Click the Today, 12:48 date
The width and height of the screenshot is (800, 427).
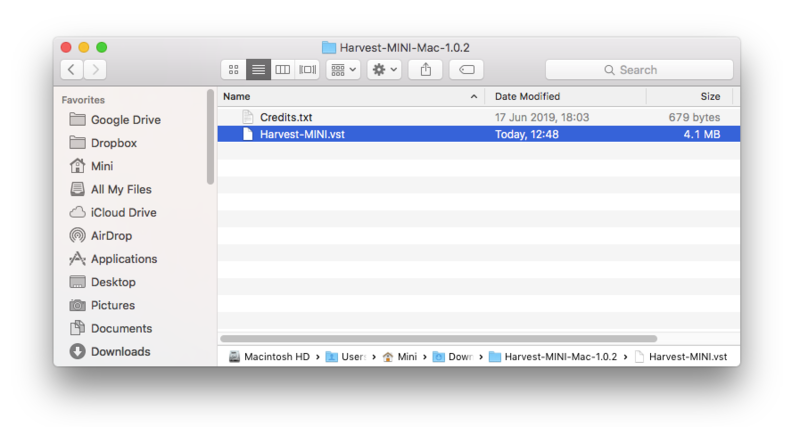coord(527,134)
